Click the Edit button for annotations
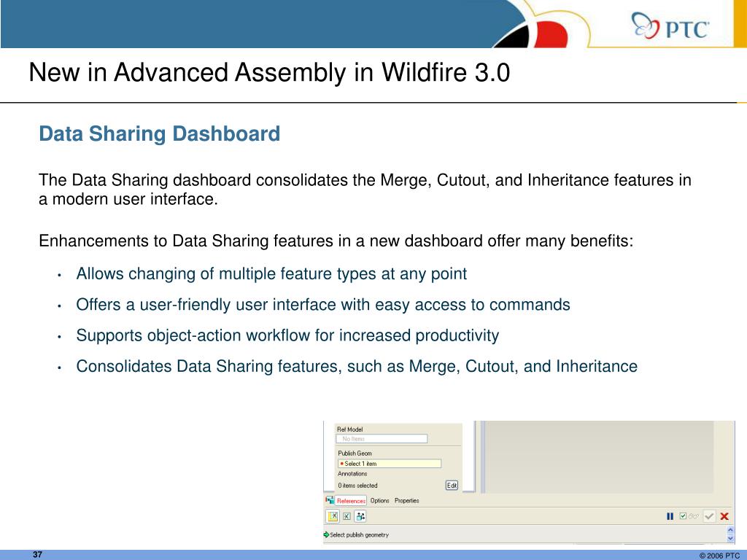747x560 pixels. [452, 485]
